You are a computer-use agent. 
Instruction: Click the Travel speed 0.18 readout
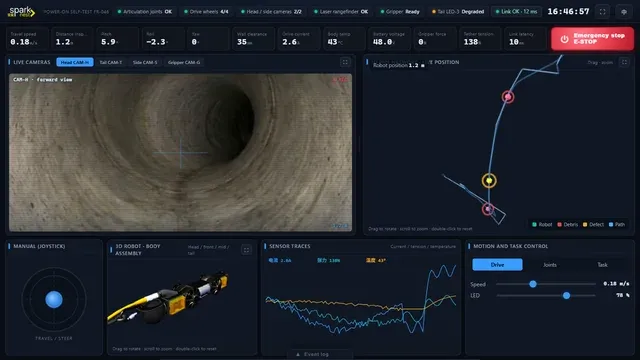tap(27, 39)
